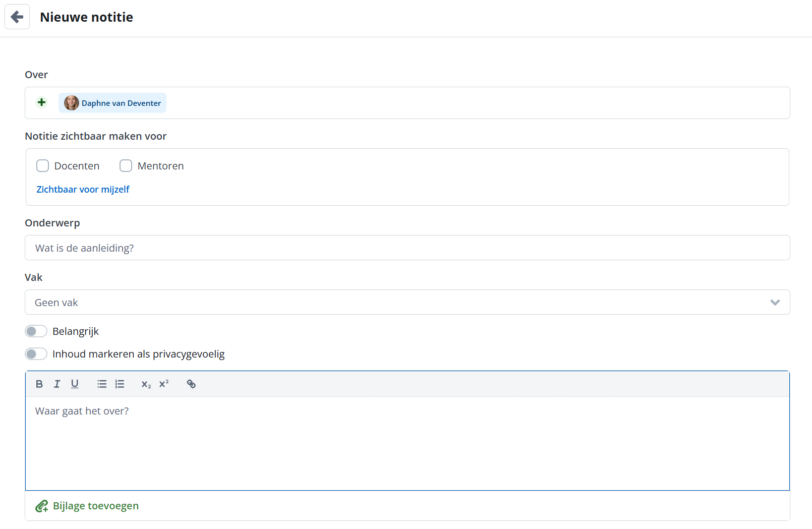Insert a numbered list
812x529 pixels.
pyautogui.click(x=120, y=384)
